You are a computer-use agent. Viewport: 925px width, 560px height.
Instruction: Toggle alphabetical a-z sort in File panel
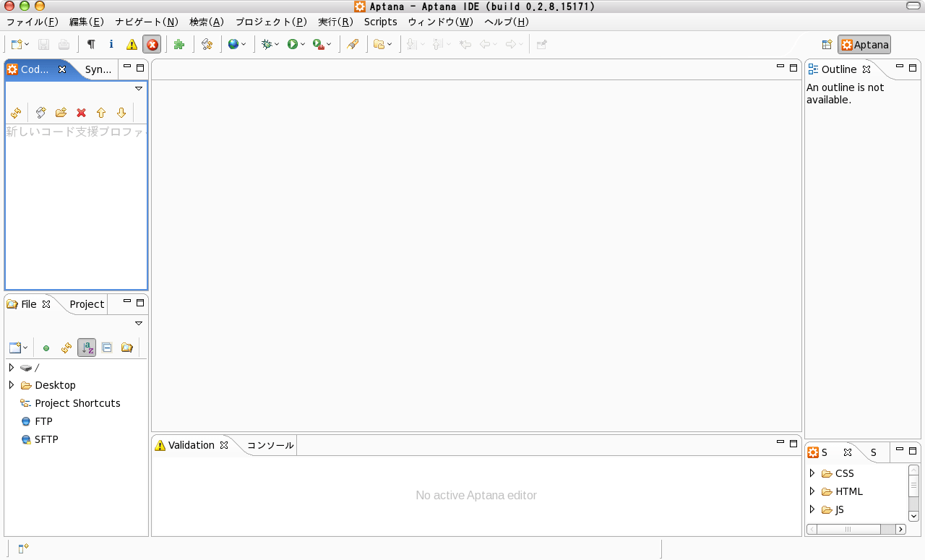click(87, 348)
